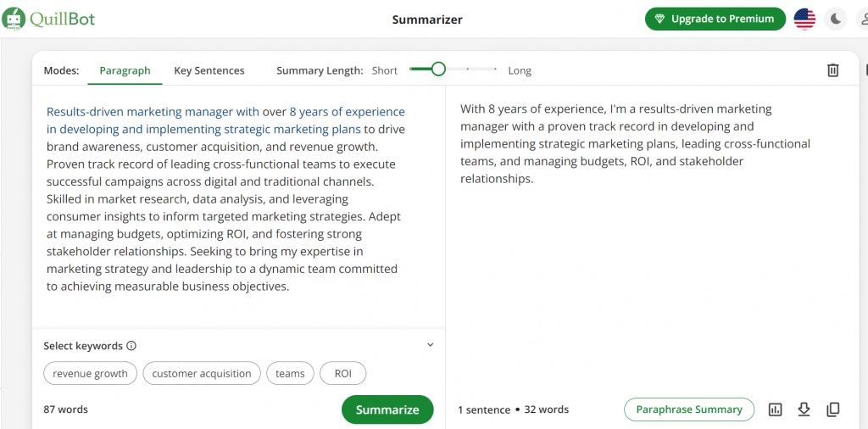868x429 pixels.
Task: Click inside the input text area
Action: tap(238, 207)
